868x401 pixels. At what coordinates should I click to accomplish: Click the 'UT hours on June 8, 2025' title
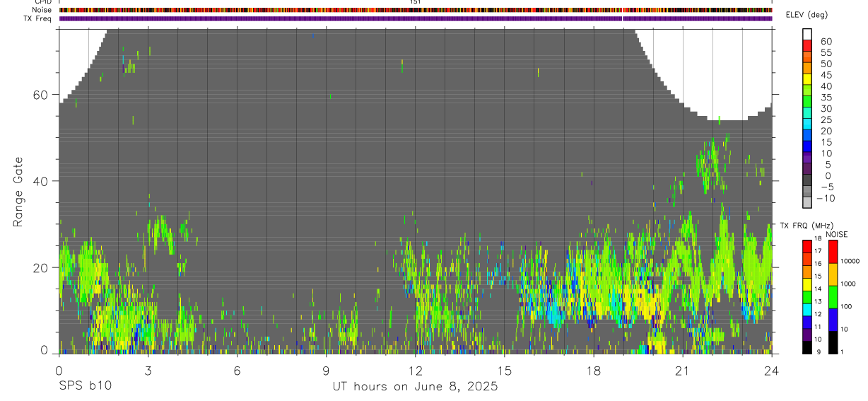[416, 386]
